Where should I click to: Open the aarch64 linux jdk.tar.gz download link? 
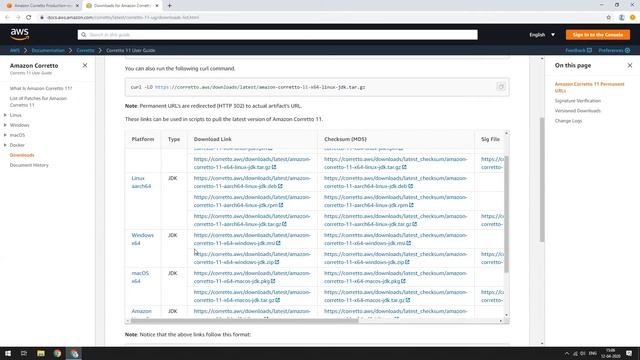252,220
